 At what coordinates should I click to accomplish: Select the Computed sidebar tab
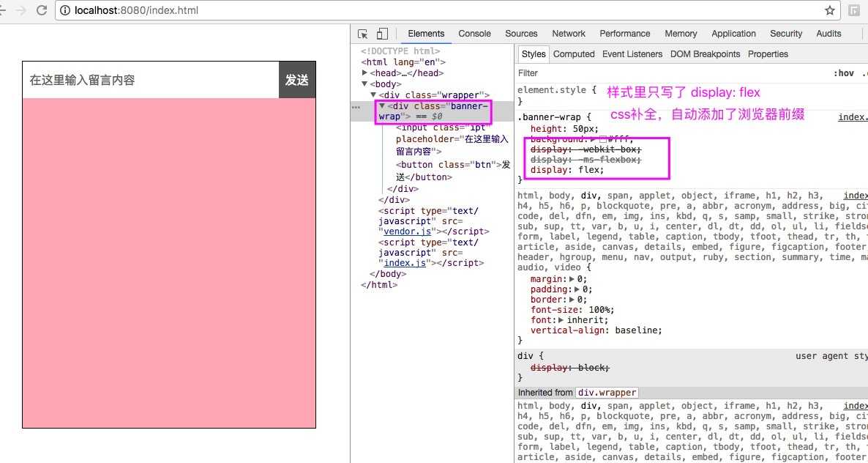pyautogui.click(x=574, y=54)
